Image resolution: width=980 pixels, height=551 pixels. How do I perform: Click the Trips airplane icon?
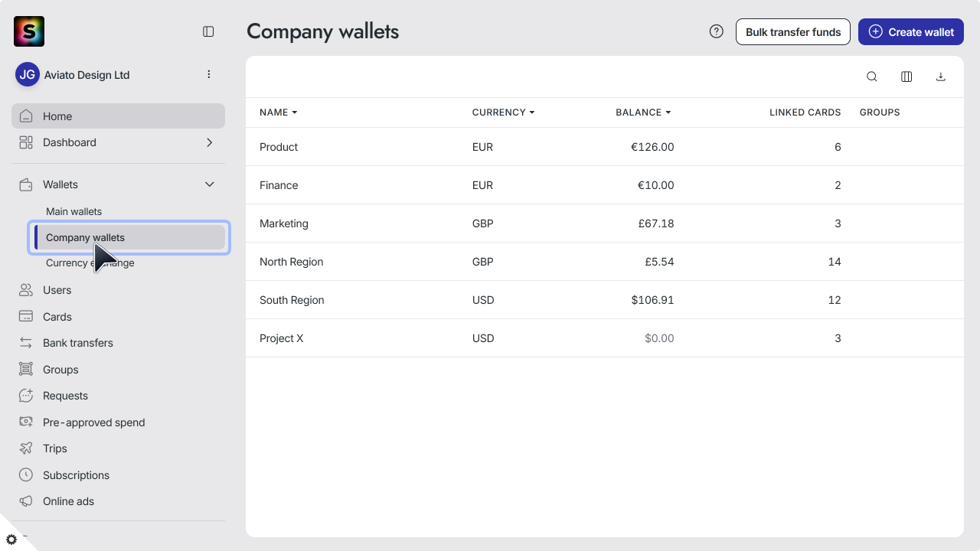pos(26,448)
